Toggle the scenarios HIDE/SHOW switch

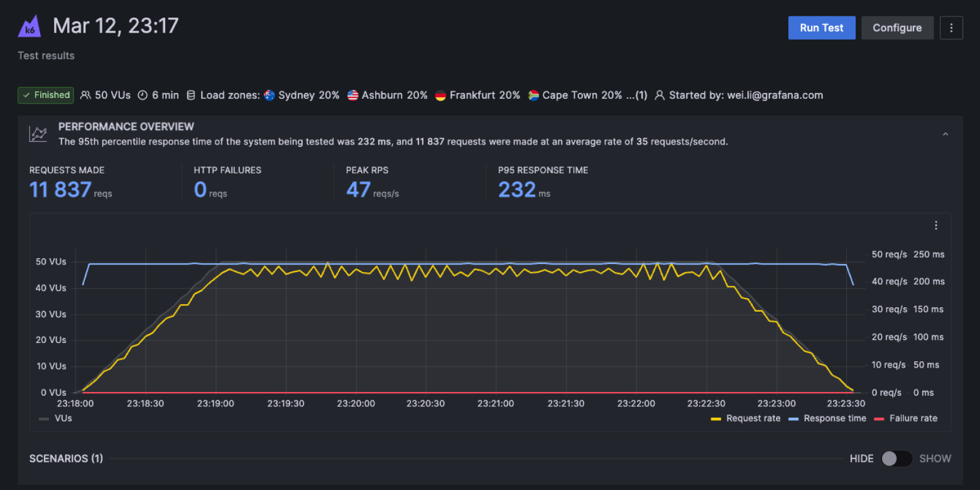897,459
